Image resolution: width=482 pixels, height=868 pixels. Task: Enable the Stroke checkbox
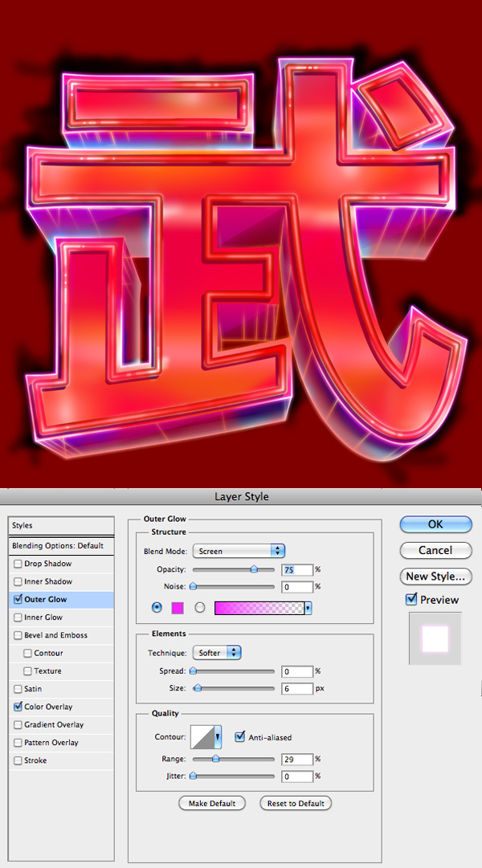[x=18, y=760]
